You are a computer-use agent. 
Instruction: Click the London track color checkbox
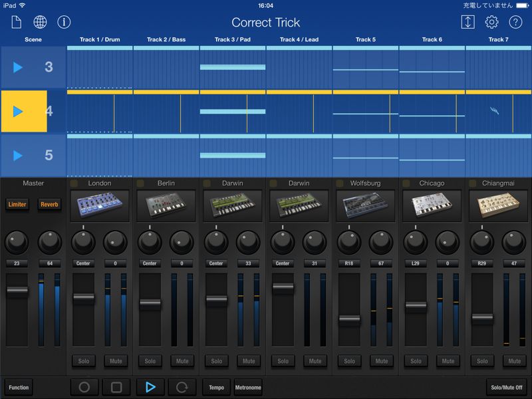pos(74,184)
